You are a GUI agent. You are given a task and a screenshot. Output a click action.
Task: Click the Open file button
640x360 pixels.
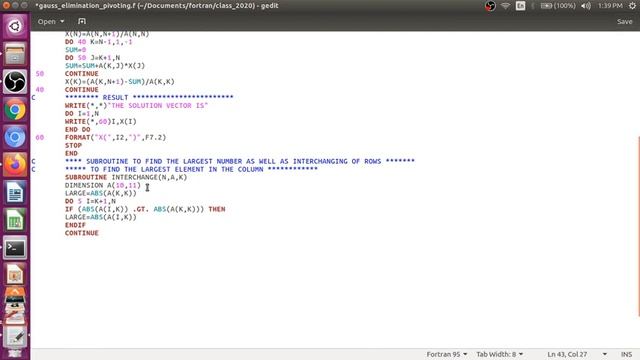pos(47,21)
